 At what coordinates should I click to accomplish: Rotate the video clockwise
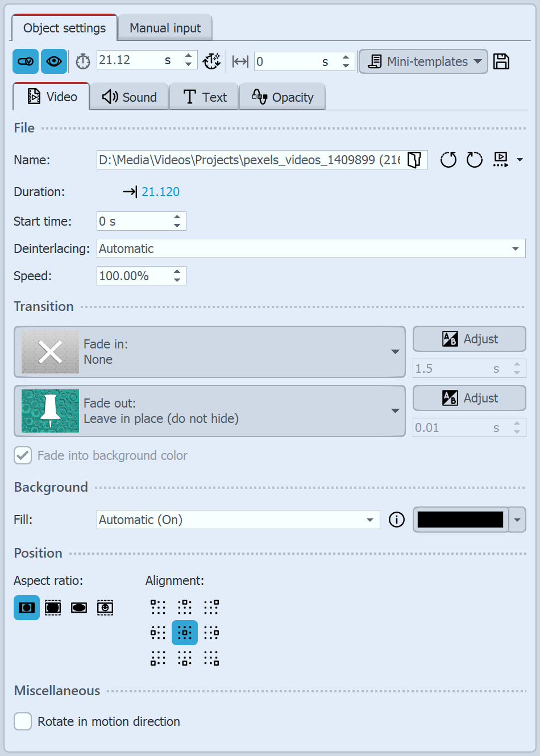click(474, 160)
